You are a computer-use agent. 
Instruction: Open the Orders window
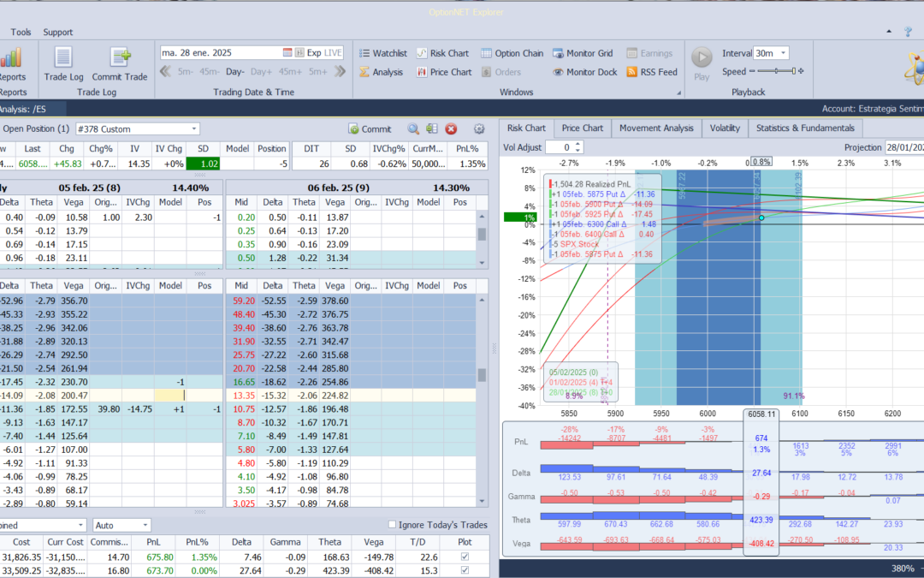tap(500, 72)
